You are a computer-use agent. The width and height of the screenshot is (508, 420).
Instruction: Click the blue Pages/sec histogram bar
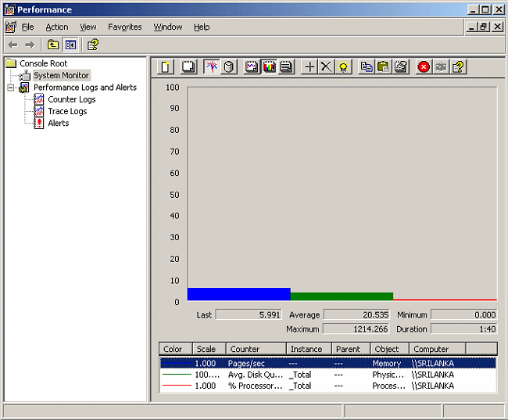(x=239, y=294)
